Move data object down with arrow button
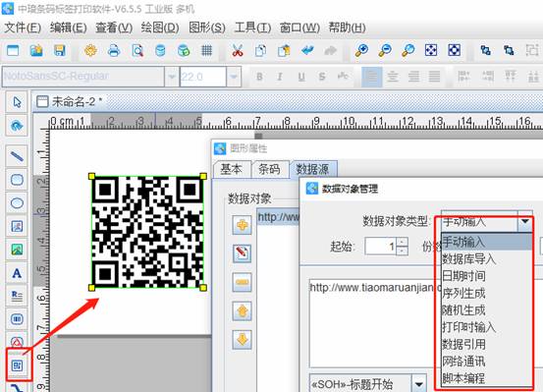 coord(242,340)
